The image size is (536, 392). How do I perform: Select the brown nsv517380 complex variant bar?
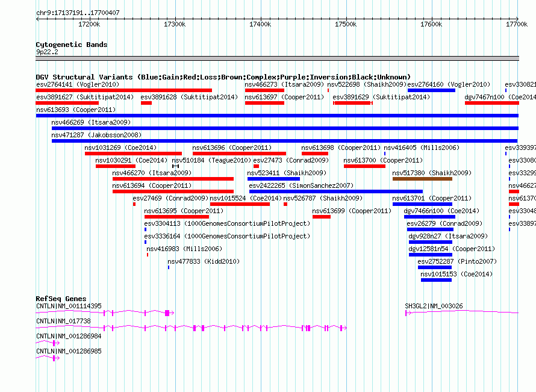click(x=422, y=179)
